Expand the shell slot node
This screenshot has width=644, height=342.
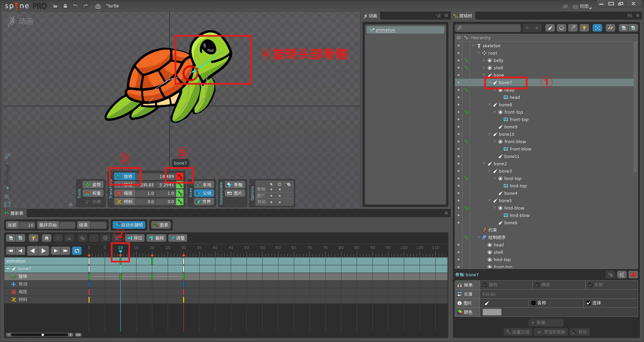(x=484, y=68)
